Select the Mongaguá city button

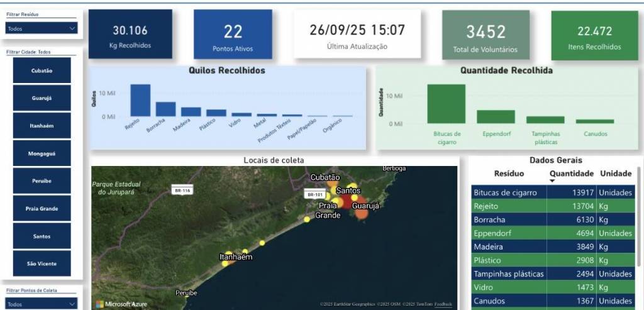(x=42, y=153)
